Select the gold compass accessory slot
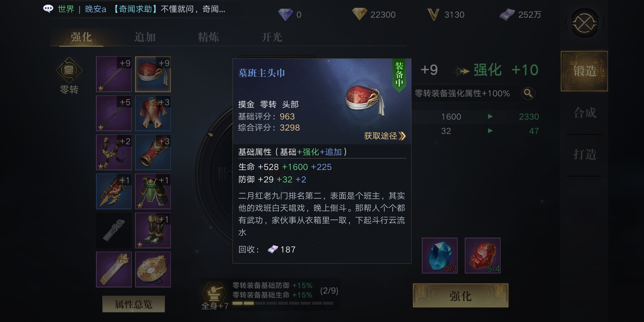 coord(153,270)
